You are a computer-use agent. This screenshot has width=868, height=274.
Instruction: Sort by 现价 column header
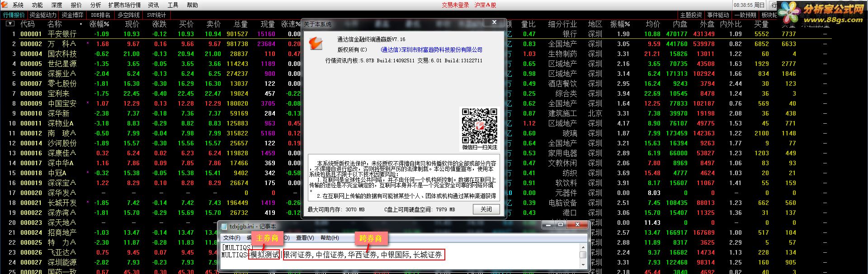pyautogui.click(x=132, y=24)
